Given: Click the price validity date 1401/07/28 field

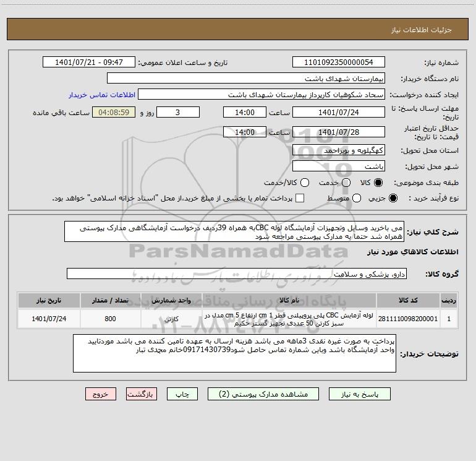Looking at the screenshot, I should click(x=339, y=132).
